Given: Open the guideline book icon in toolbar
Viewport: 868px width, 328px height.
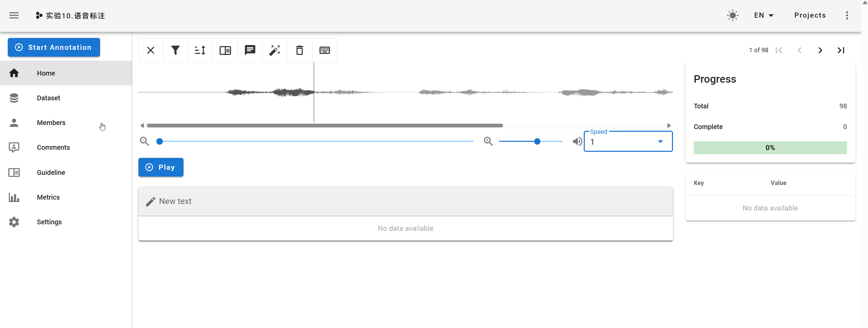Looking at the screenshot, I should click(225, 50).
